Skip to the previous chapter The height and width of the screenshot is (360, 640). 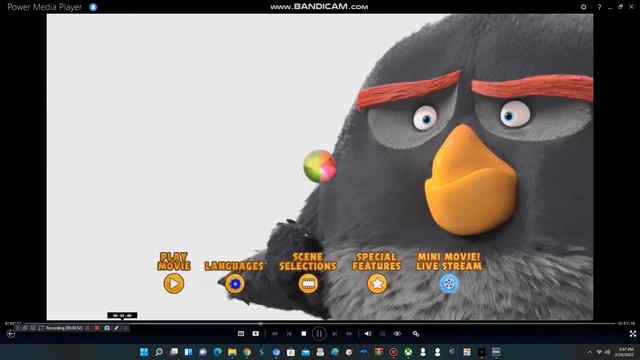click(x=289, y=334)
